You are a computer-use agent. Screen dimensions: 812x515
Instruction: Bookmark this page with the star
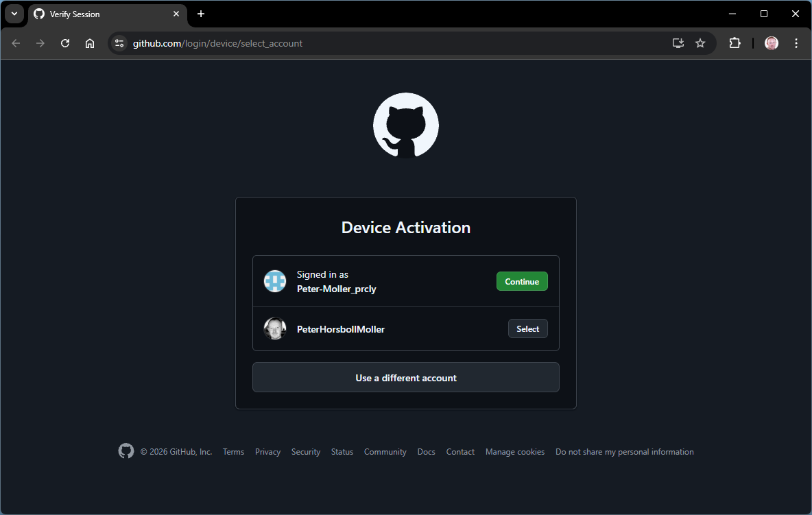coord(700,43)
